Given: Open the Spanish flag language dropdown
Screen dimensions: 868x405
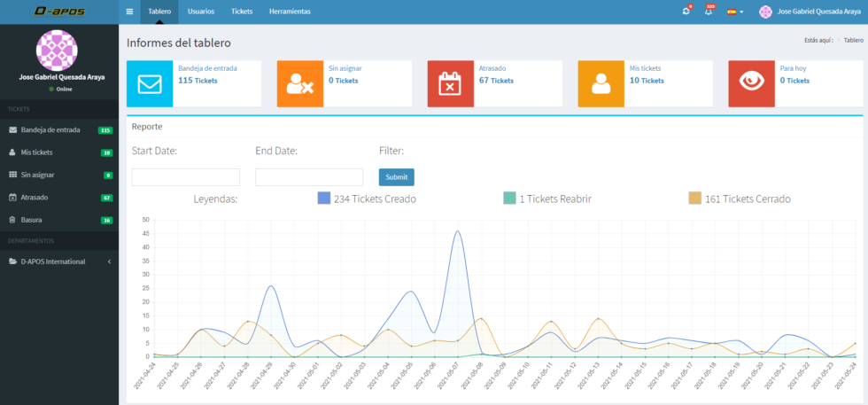Looking at the screenshot, I should pos(734,12).
